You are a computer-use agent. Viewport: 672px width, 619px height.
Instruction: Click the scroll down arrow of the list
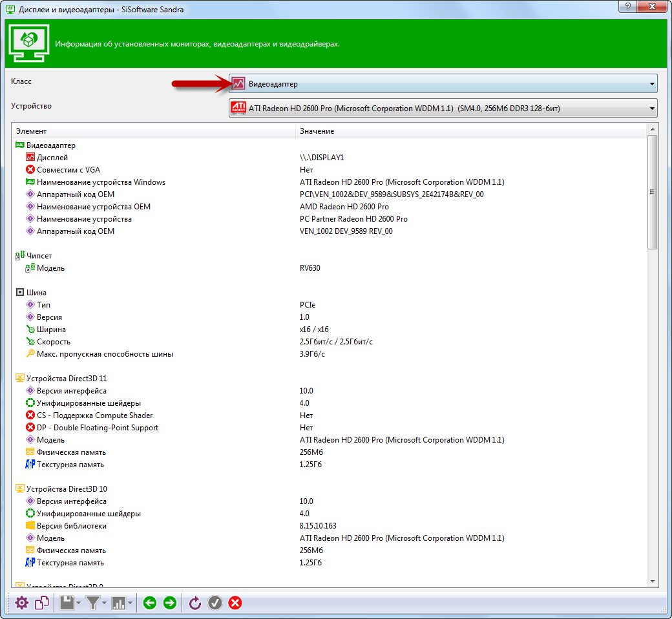[653, 581]
